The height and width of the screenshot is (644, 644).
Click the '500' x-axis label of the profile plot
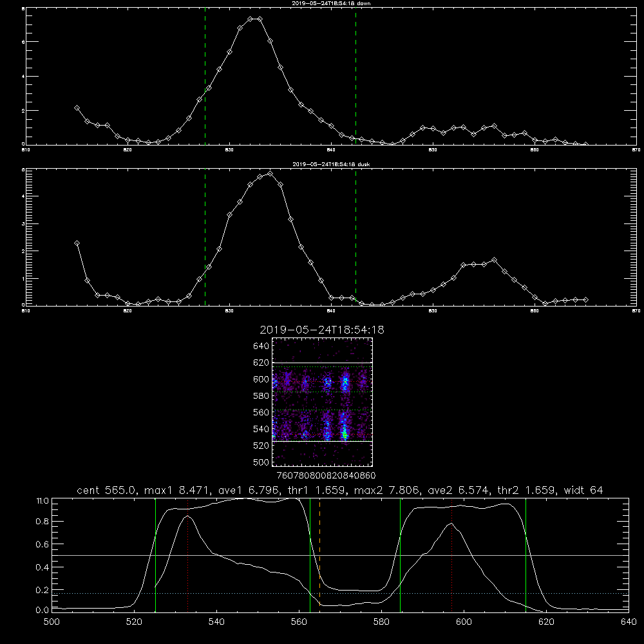[52, 622]
